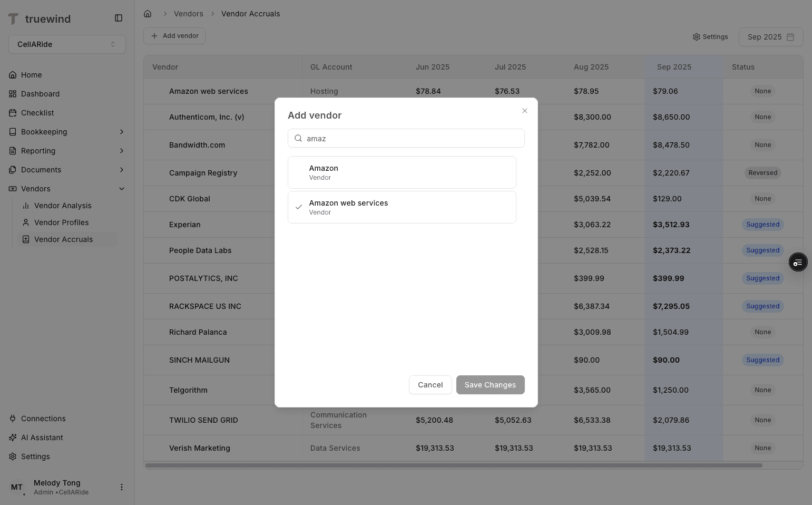Click the gear icon next to Settings
This screenshot has height=505, width=812.
pyautogui.click(x=697, y=37)
